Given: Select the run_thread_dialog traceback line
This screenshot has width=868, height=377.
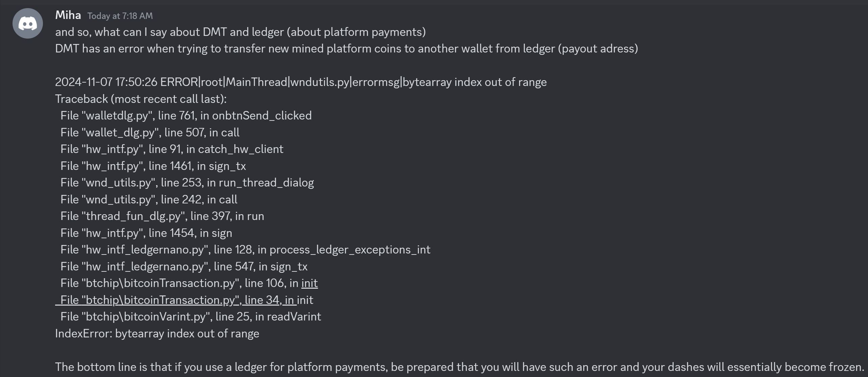Looking at the screenshot, I should coord(187,182).
